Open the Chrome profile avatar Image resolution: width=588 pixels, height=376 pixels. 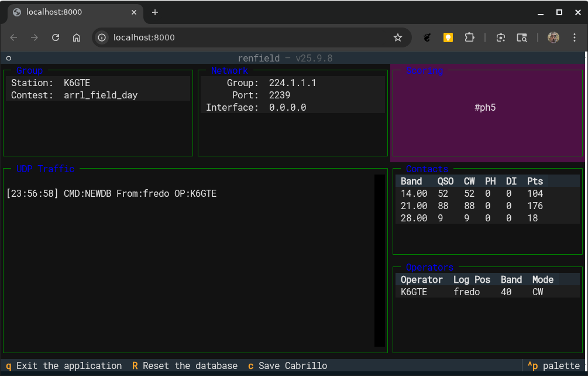point(553,37)
